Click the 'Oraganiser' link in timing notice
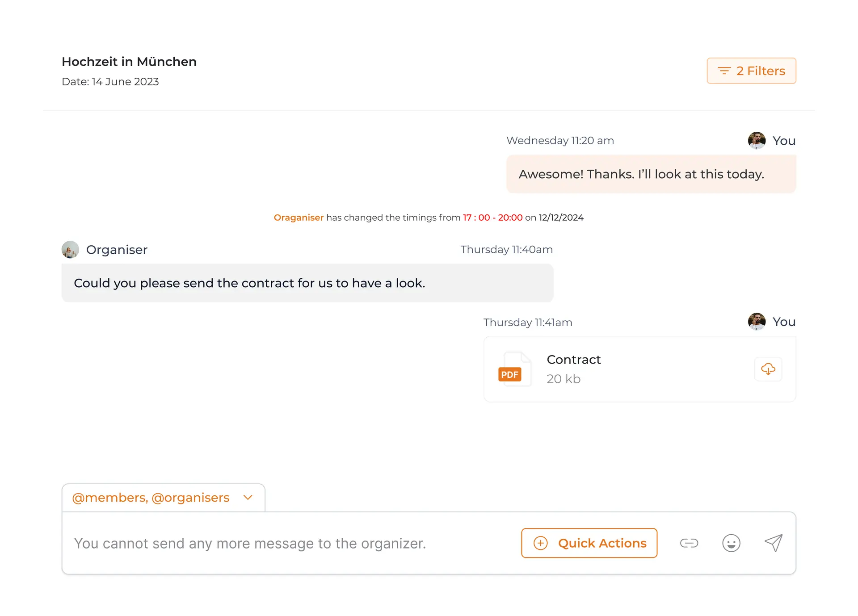The height and width of the screenshot is (616, 858). [x=299, y=218]
